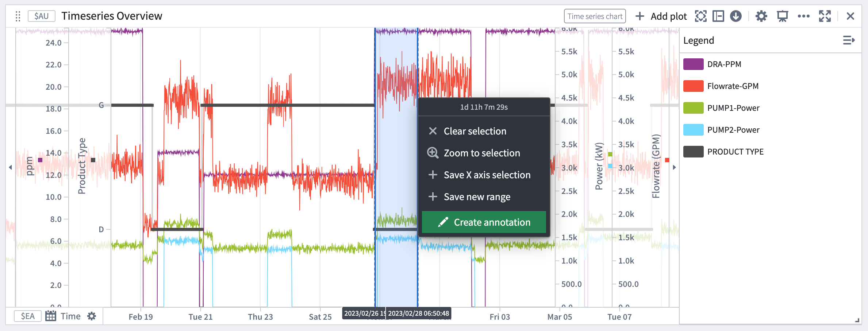Click the presentation screen icon
Image resolution: width=868 pixels, height=331 pixels.
coord(782,16)
